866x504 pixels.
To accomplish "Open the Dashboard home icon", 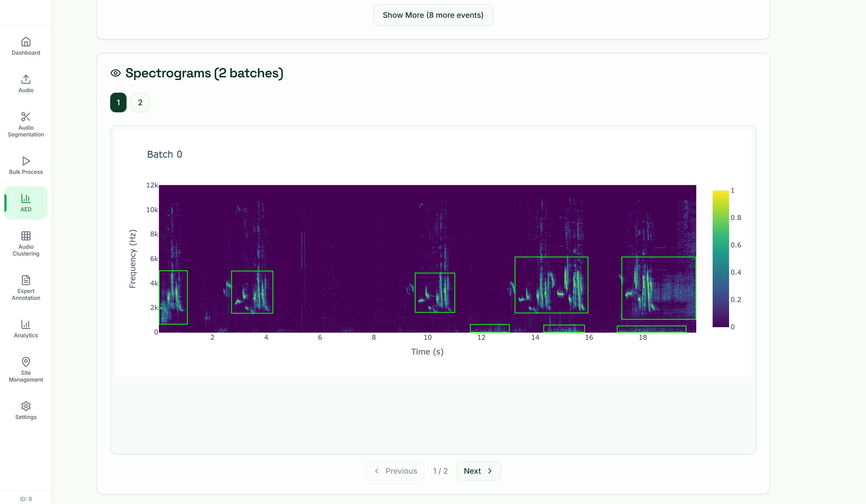I will coord(26,42).
